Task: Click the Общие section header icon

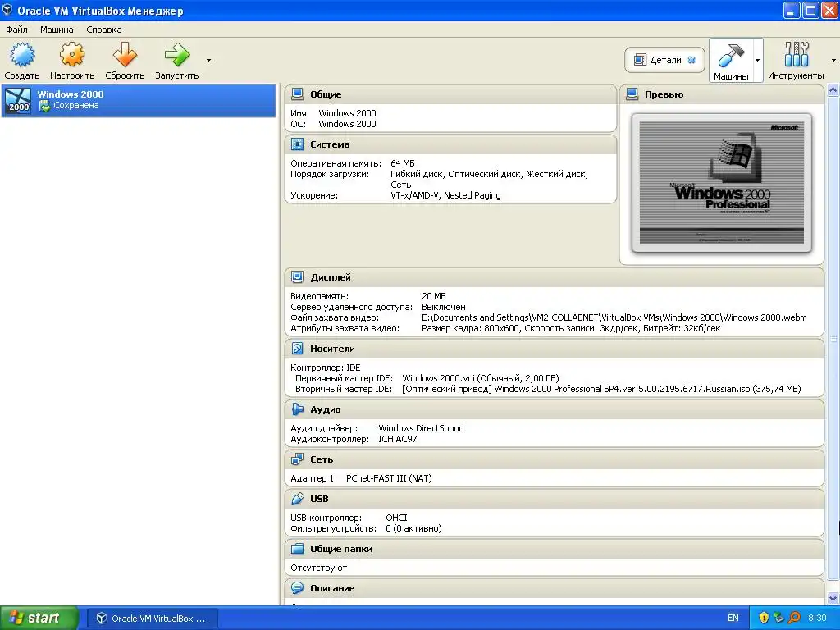Action: tap(297, 94)
